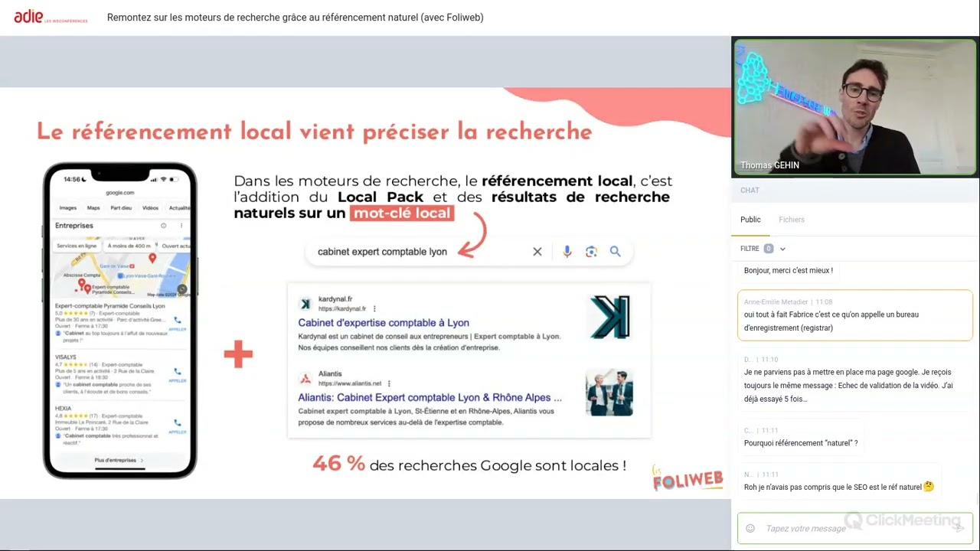Click the red plus symbol on slide
Screen dimensions: 980x551
238,354
